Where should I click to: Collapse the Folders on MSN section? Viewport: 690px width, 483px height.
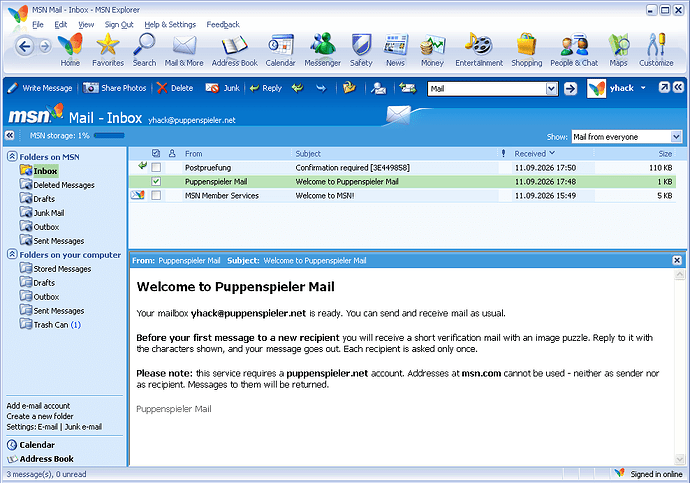tap(12, 157)
